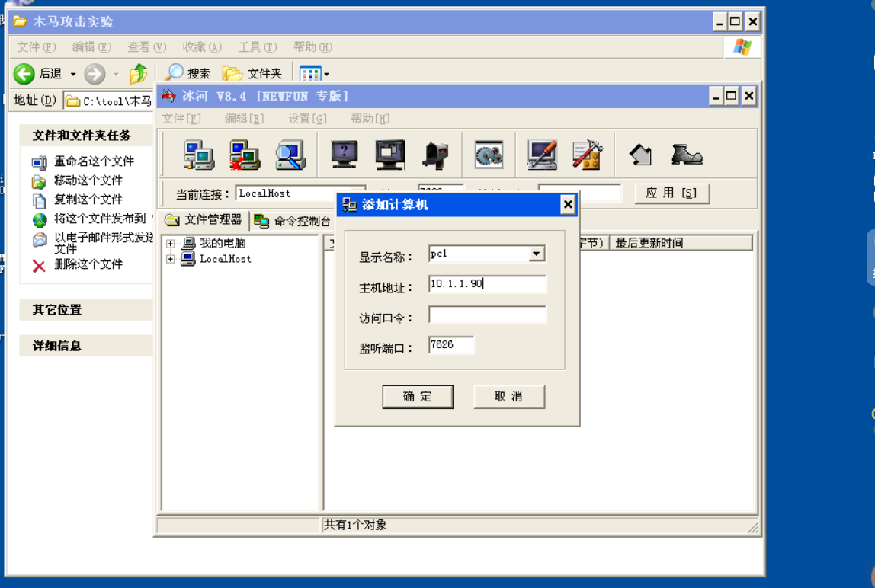The image size is (875, 588).
Task: Click the Cancel (取消) button
Action: (x=509, y=397)
